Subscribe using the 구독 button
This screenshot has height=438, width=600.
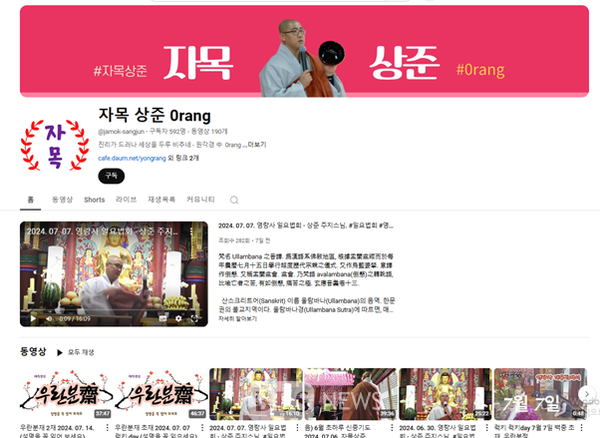[x=111, y=176]
